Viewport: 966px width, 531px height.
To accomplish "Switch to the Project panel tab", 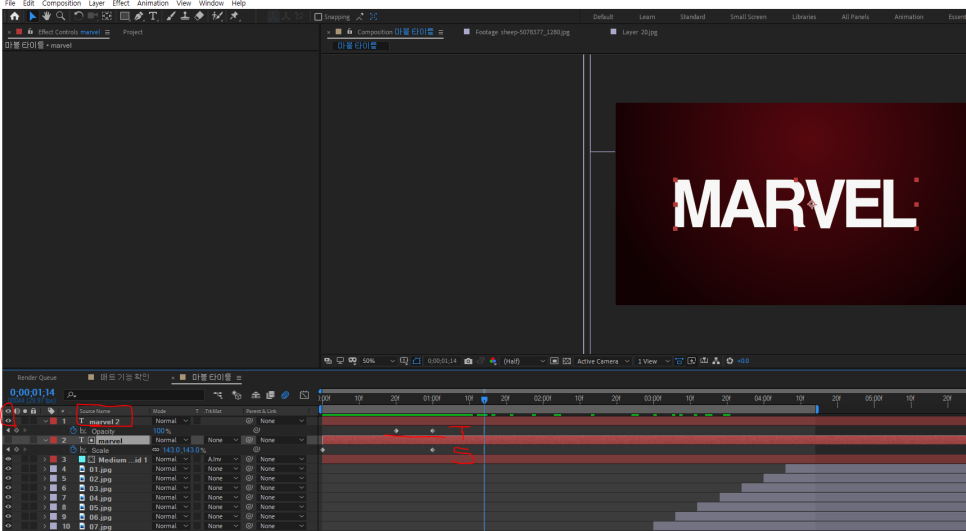I will coord(132,32).
